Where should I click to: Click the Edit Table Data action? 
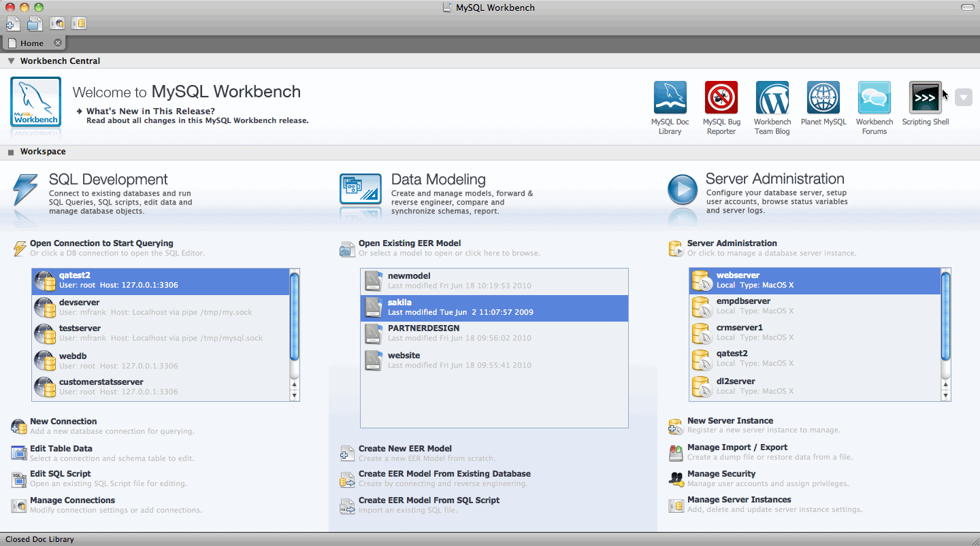[x=61, y=449]
